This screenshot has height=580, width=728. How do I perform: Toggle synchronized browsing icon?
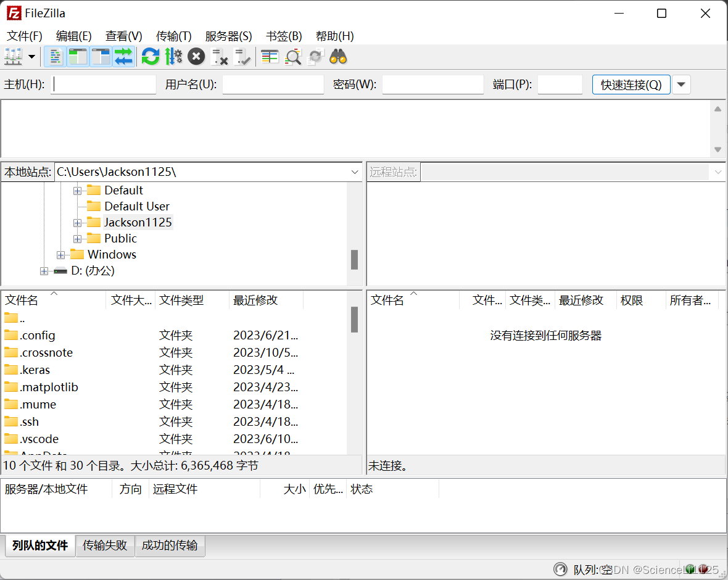(316, 57)
